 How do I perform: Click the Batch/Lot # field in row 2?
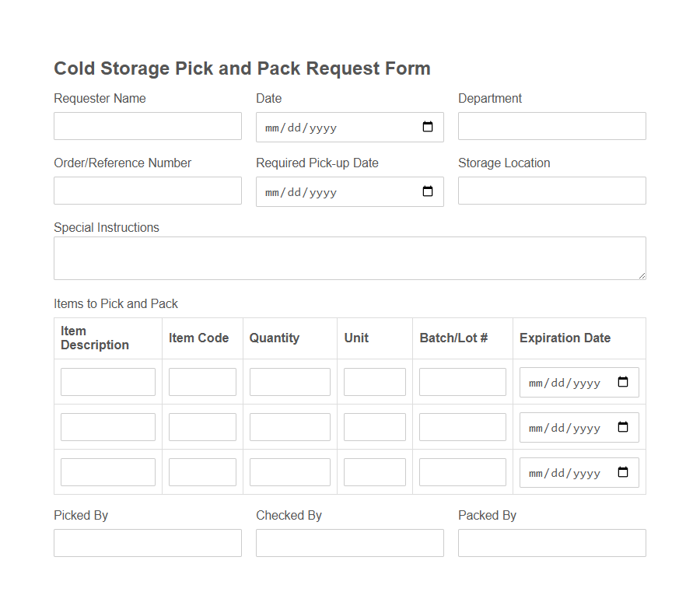[462, 426]
